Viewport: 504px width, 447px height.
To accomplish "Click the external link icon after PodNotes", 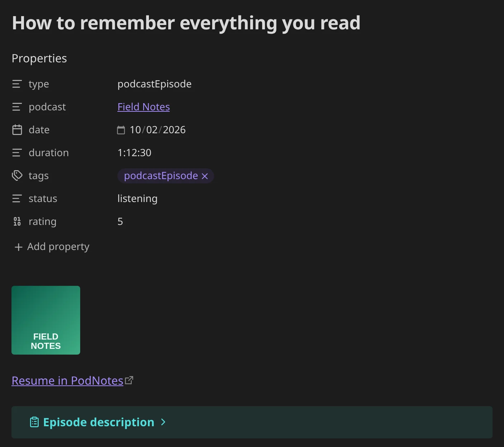I will (x=129, y=380).
